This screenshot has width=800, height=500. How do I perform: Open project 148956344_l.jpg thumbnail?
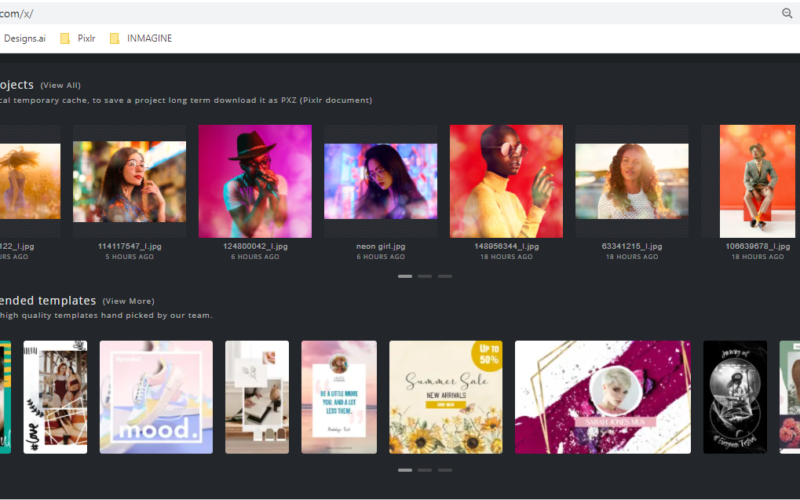pyautogui.click(x=506, y=181)
